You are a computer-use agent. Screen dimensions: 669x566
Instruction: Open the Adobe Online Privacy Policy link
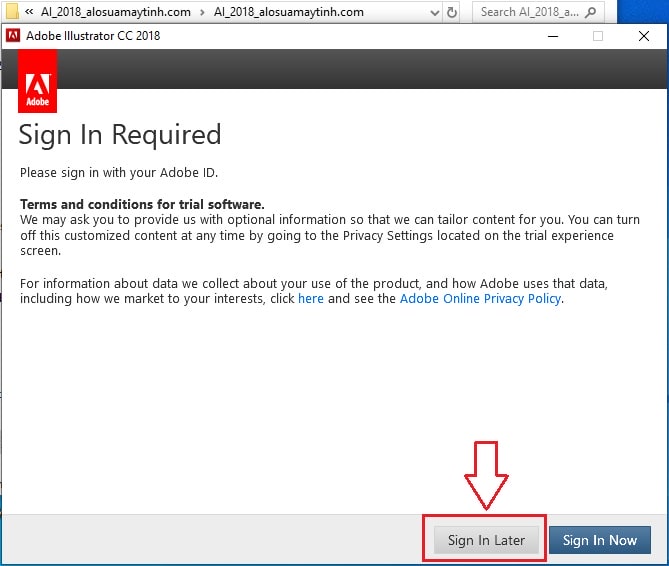point(480,299)
